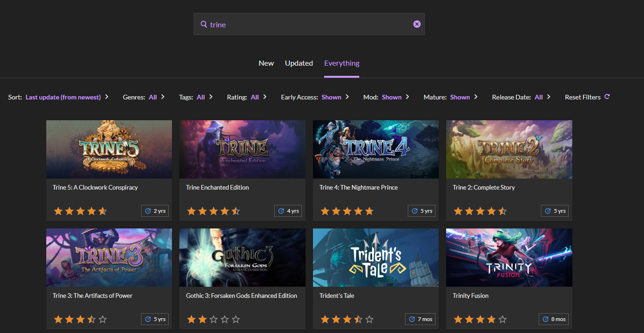Click star rating of Trine Enchanted Edition
The height and width of the screenshot is (333, 644).
point(213,211)
